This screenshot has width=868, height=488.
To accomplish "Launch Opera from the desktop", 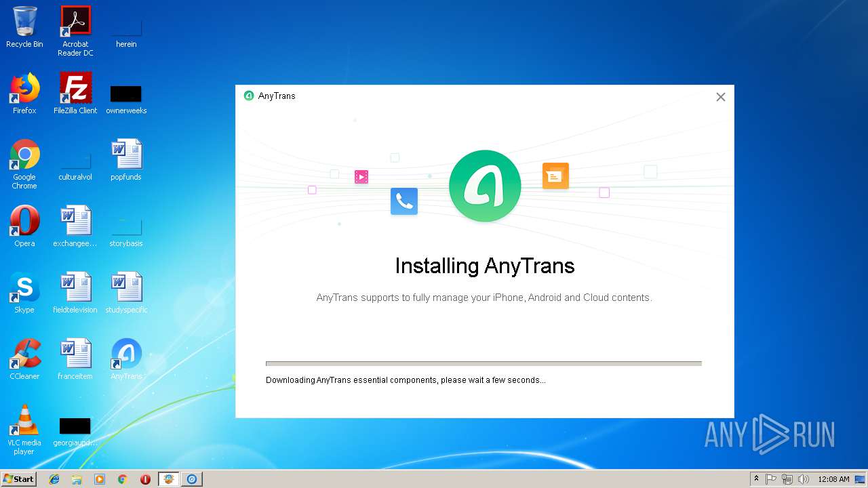I will (24, 226).
